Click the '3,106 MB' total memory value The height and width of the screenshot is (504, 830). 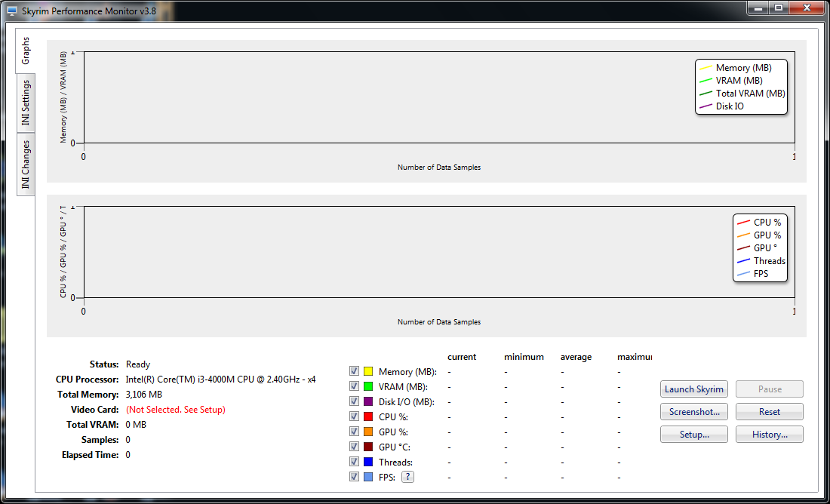click(144, 395)
